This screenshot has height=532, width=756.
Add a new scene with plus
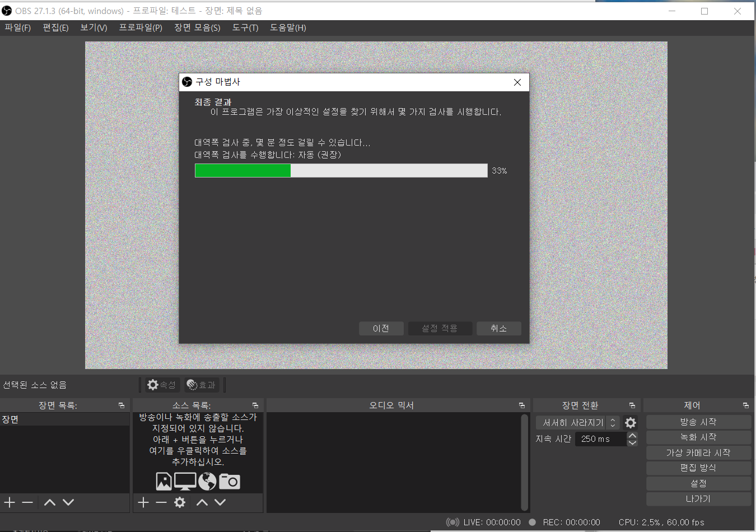pyautogui.click(x=10, y=502)
